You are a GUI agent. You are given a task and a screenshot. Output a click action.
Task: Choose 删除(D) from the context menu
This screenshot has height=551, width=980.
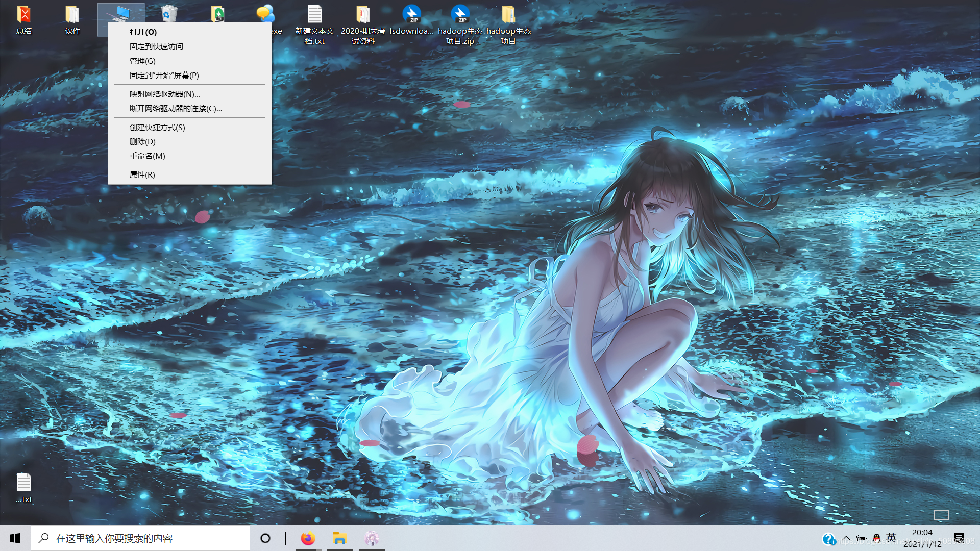tap(190, 141)
